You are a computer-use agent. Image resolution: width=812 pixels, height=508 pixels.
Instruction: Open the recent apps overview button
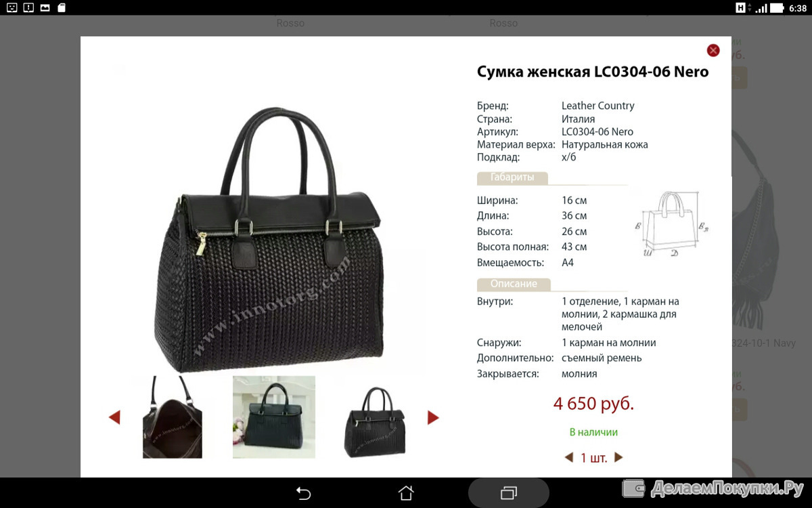click(508, 493)
